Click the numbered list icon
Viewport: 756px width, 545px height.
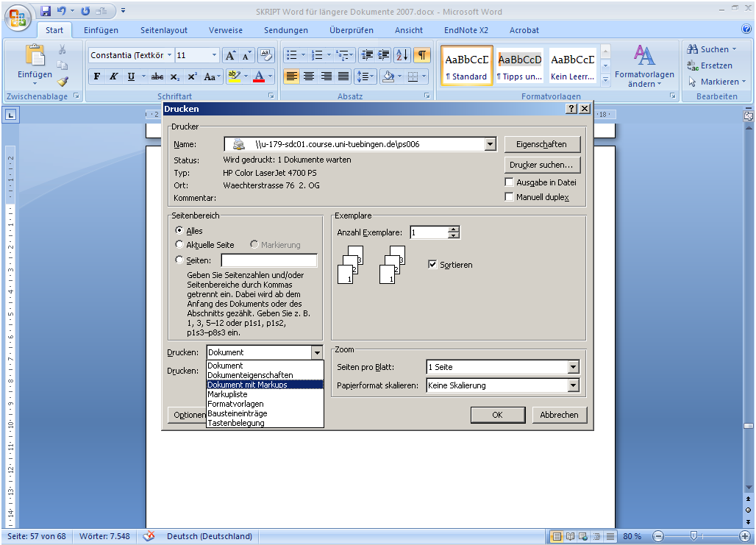tap(317, 55)
